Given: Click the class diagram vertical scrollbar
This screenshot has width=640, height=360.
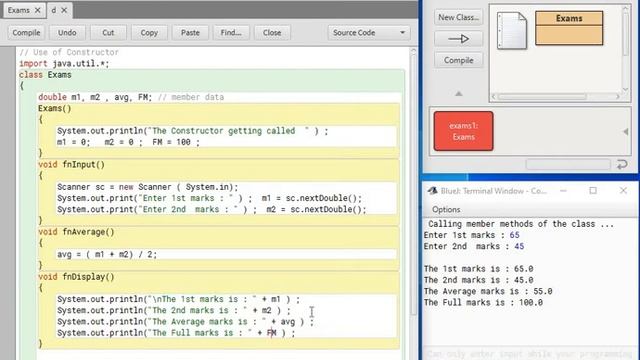Looking at the screenshot, I should (626, 35).
